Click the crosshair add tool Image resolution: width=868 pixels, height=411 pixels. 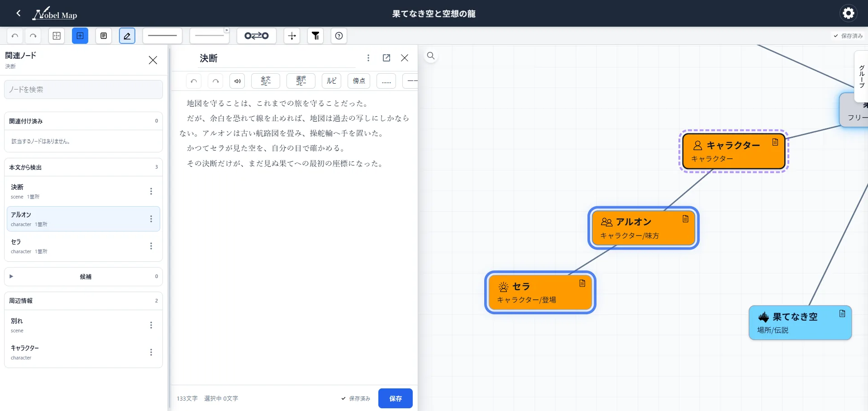click(x=292, y=36)
